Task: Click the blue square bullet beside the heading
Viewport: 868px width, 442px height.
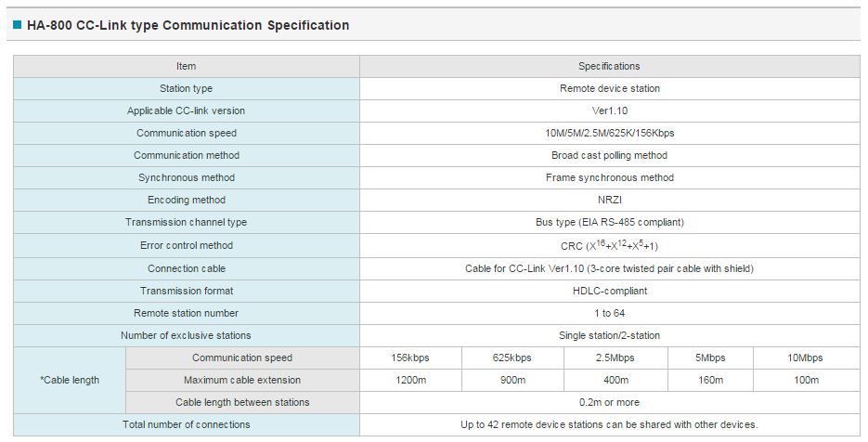Action: 17,25
